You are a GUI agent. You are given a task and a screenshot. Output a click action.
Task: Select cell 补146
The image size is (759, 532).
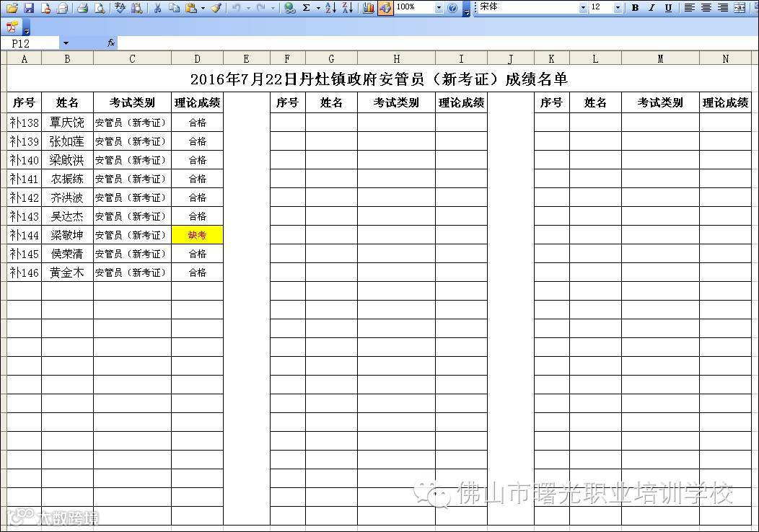(25, 272)
